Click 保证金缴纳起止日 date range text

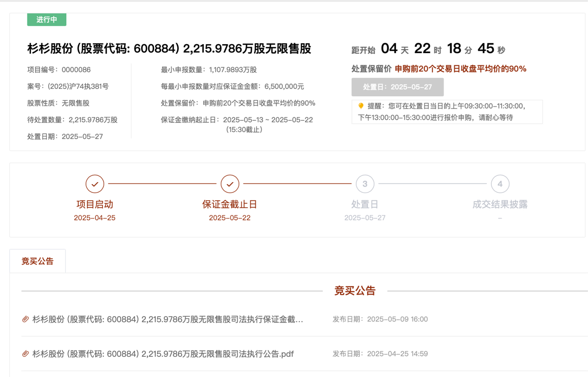coord(237,120)
